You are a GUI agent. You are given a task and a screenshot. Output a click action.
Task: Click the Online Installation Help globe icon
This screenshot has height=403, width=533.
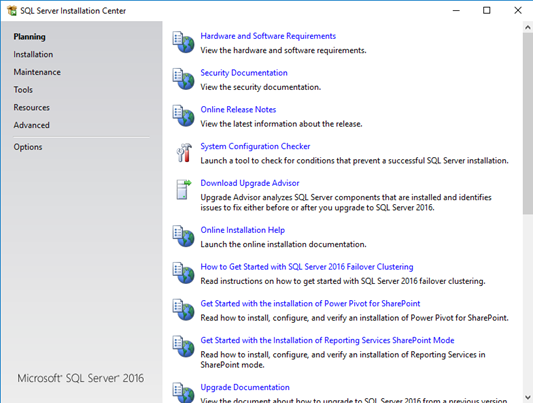[x=183, y=236]
